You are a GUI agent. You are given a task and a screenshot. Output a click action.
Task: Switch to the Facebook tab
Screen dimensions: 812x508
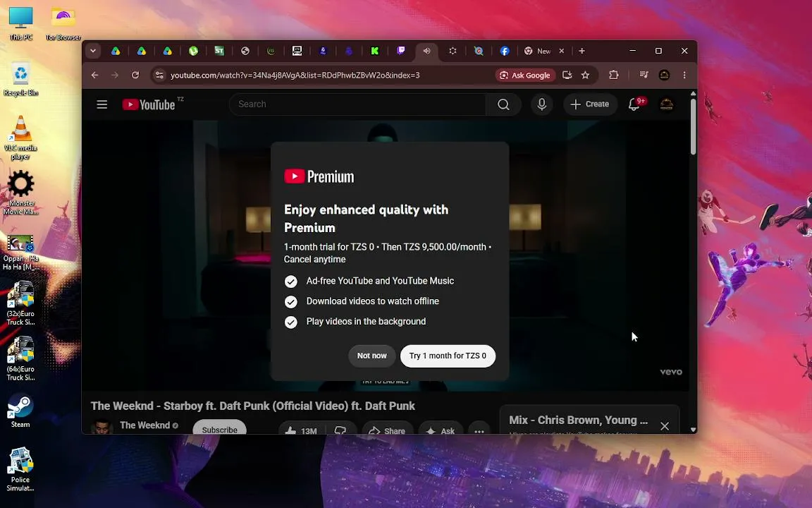(505, 51)
